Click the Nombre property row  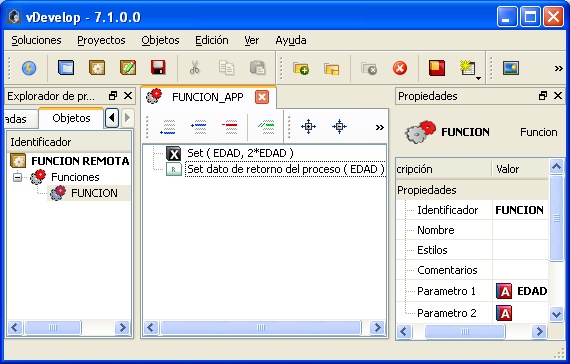point(472,230)
